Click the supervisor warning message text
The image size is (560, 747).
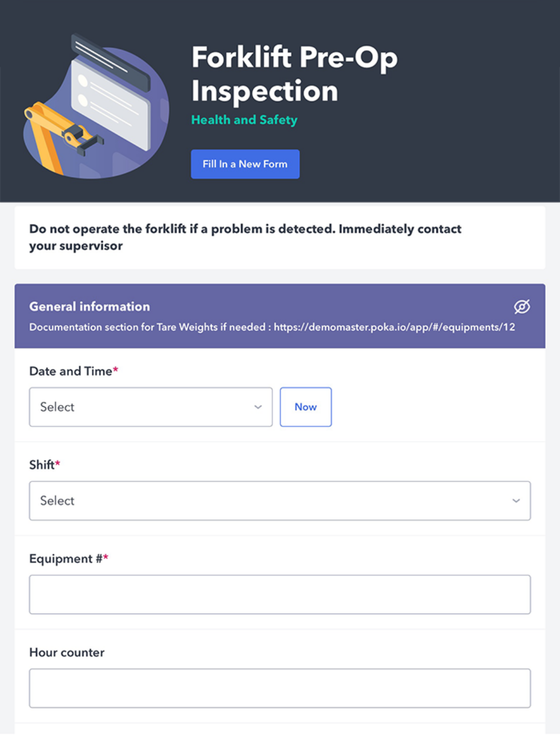245,237
